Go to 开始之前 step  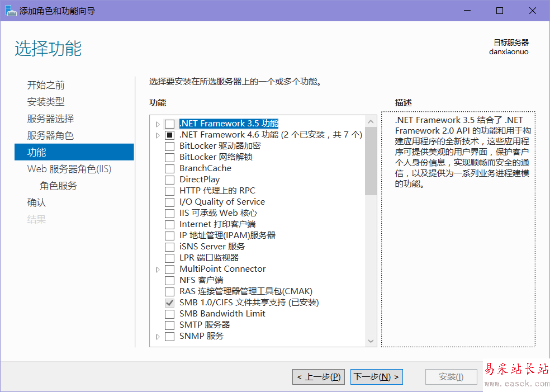coord(46,85)
